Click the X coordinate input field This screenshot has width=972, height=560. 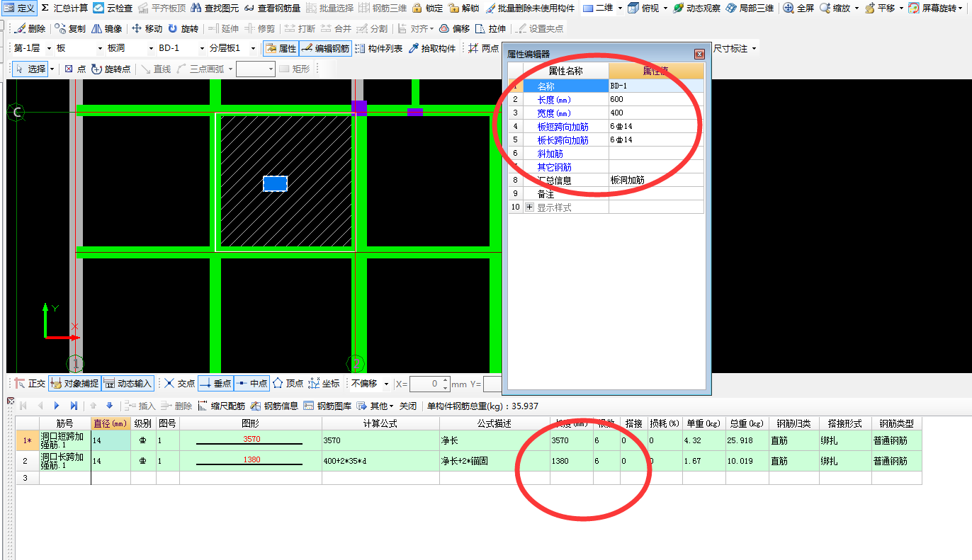425,384
